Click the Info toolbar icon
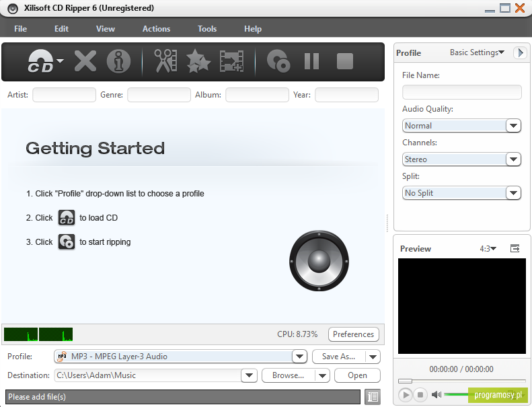Viewport: 532px width, 407px height. coord(118,61)
